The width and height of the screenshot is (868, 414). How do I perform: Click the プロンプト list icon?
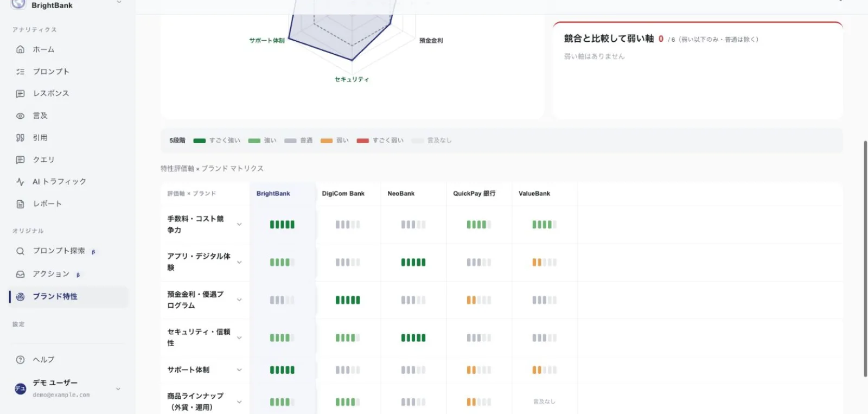tap(20, 72)
